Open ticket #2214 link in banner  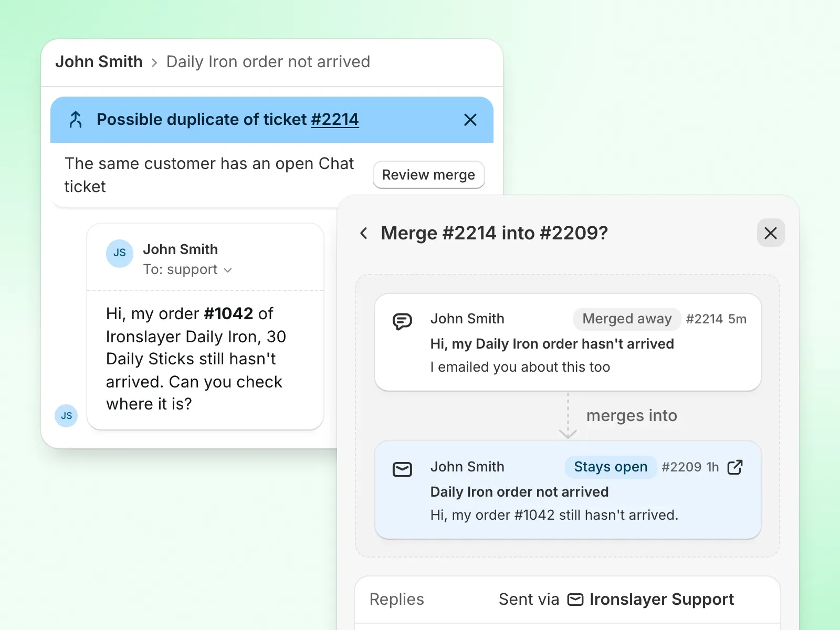point(335,120)
